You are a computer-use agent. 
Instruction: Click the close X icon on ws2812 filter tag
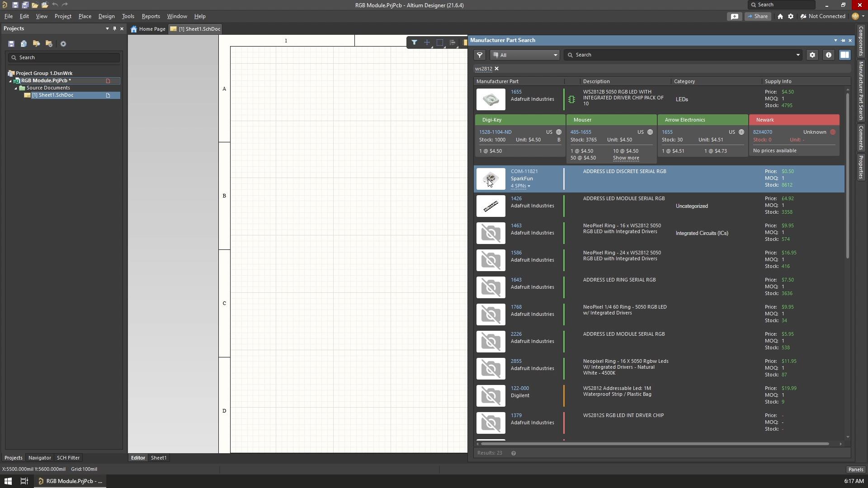tap(496, 68)
